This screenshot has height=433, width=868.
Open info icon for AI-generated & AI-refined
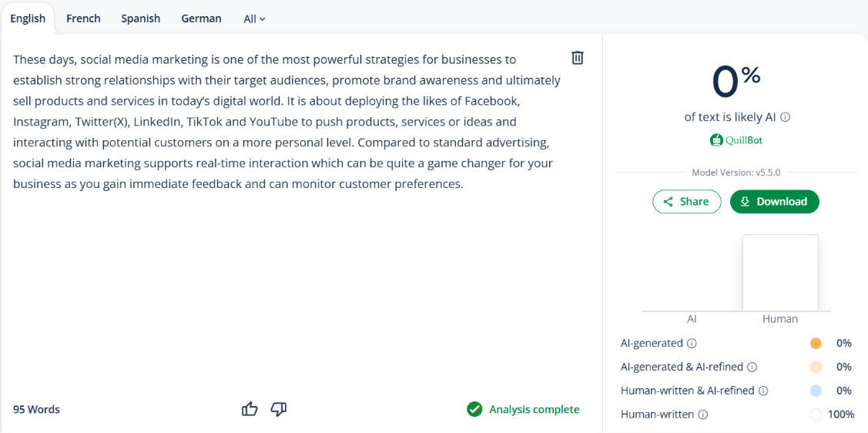click(752, 368)
